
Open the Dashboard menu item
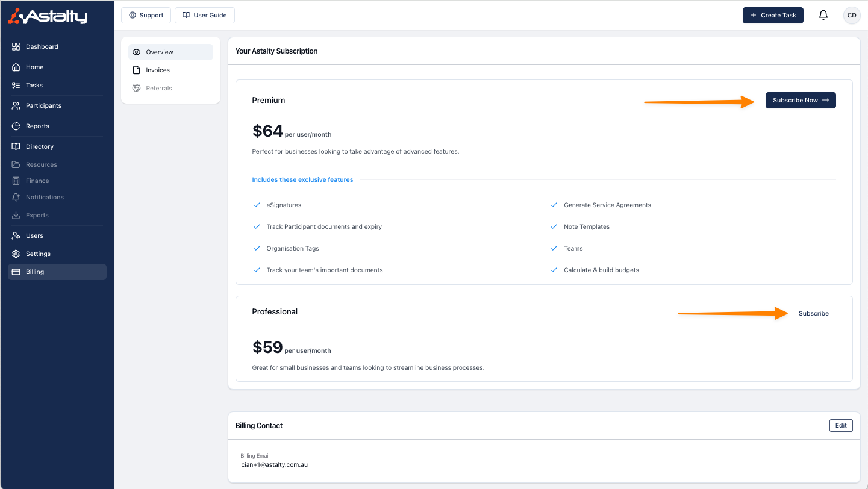(57, 46)
